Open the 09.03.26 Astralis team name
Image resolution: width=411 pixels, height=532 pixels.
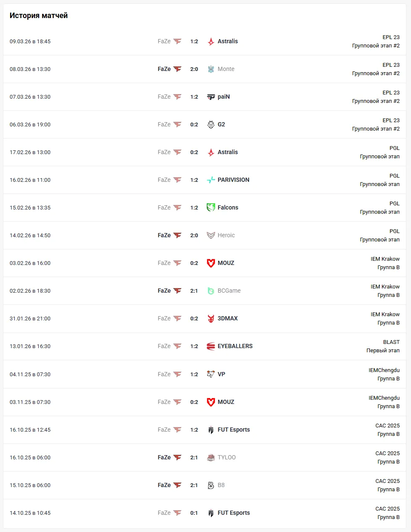pos(228,42)
